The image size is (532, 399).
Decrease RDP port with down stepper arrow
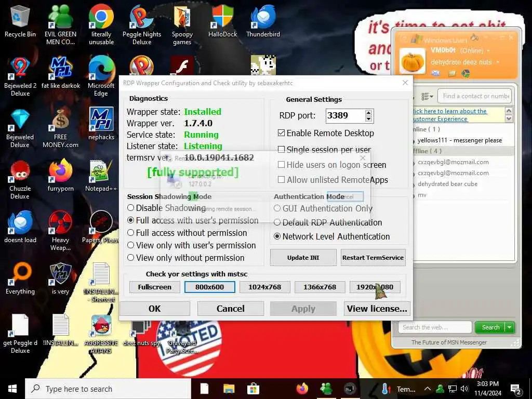point(368,119)
